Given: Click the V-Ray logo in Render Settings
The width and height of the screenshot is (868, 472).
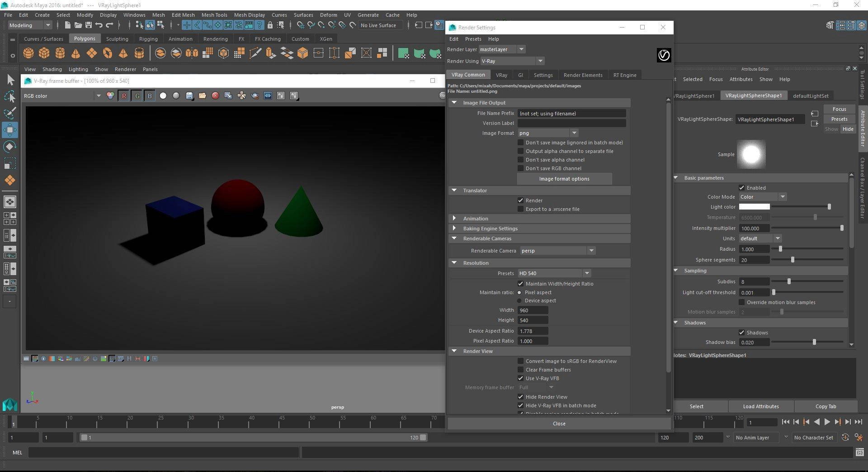Looking at the screenshot, I should click(664, 55).
